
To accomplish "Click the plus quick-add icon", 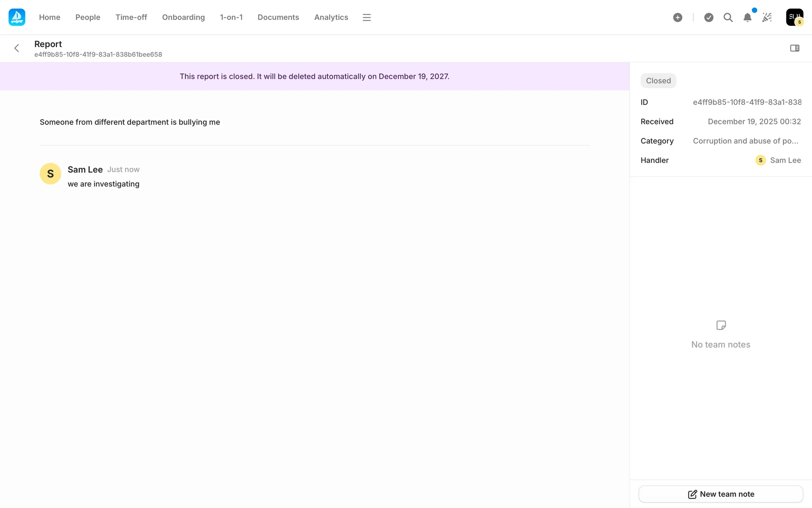I will click(x=678, y=17).
